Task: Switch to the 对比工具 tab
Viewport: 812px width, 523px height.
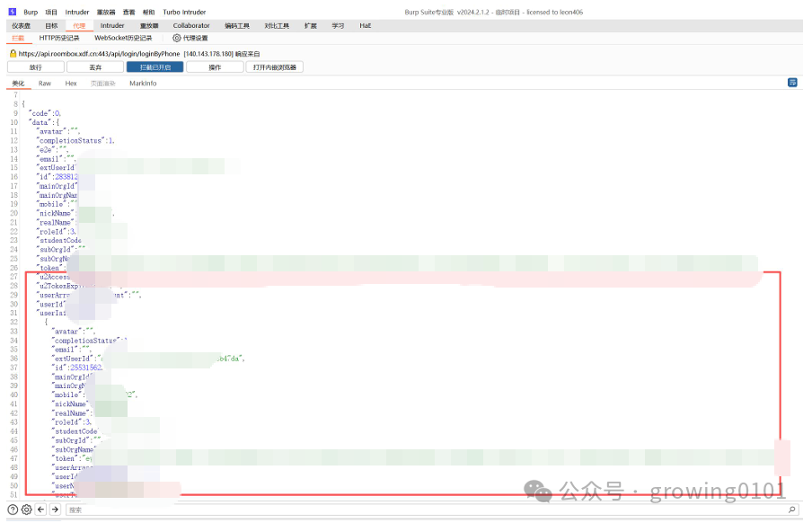Action: tap(277, 25)
